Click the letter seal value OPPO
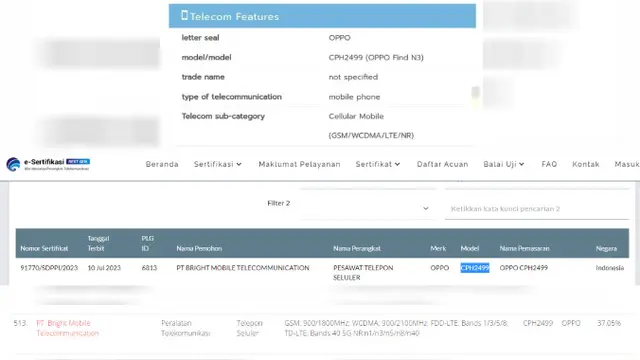This screenshot has height=360, width=640. pos(339,38)
